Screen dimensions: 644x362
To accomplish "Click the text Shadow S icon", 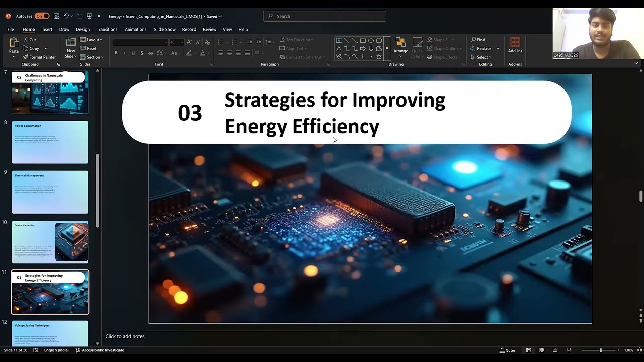I will (142, 53).
